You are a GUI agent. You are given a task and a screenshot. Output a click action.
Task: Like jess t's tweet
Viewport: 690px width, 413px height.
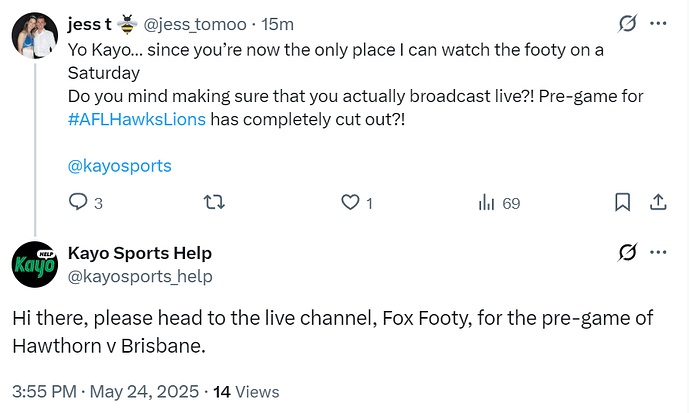350,203
